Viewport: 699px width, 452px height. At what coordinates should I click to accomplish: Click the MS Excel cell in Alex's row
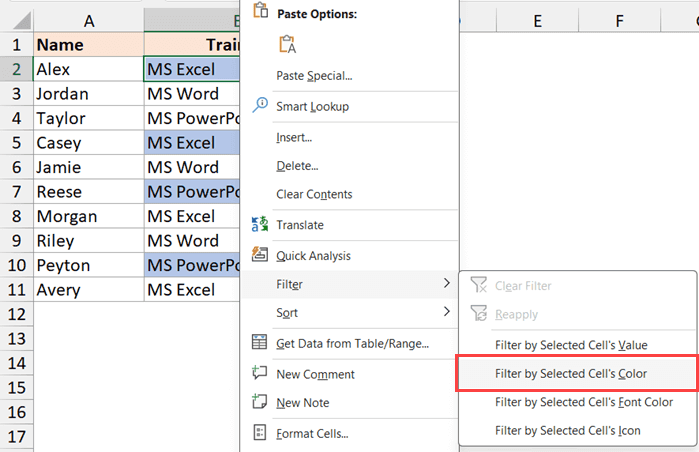[192, 69]
